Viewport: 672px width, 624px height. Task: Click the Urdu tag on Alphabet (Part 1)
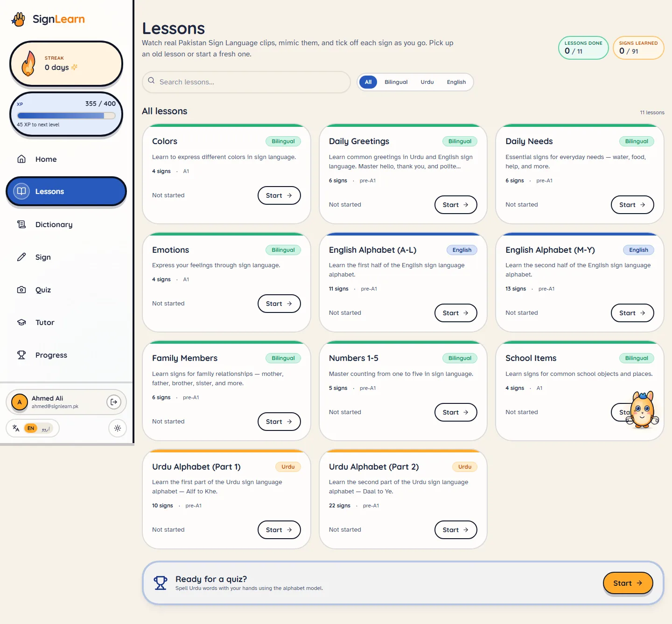click(x=288, y=467)
